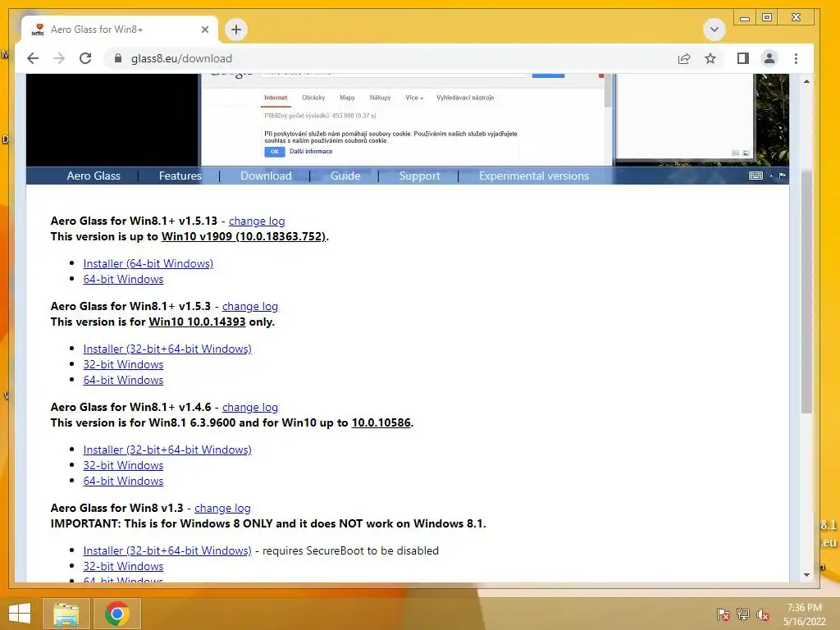840x630 pixels.
Task: Open the Chrome profile avatar
Action: click(769, 58)
